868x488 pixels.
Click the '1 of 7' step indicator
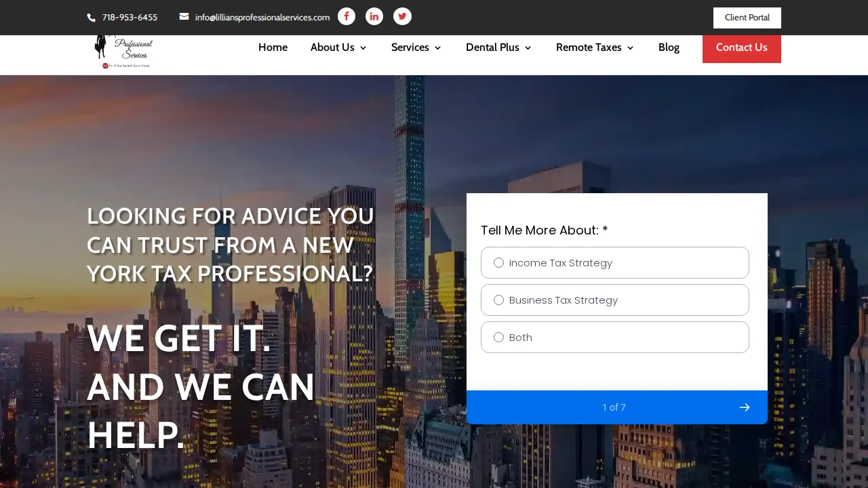tap(614, 407)
